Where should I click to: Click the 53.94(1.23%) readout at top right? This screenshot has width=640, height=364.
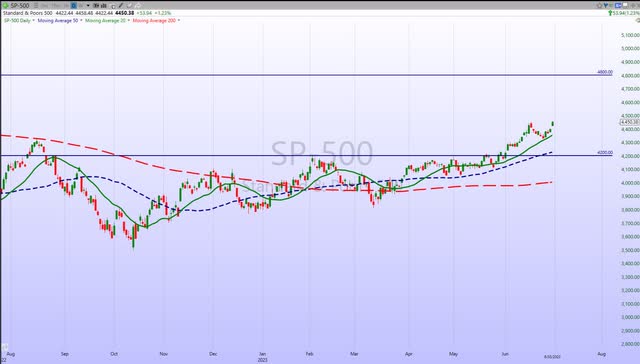(626, 13)
